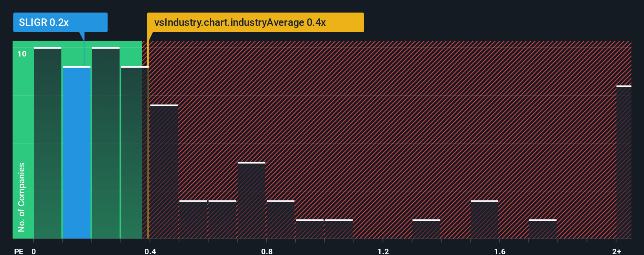Click the x-axis tick label 0.8
Viewport: 644px width, 255px height.
coord(267,251)
